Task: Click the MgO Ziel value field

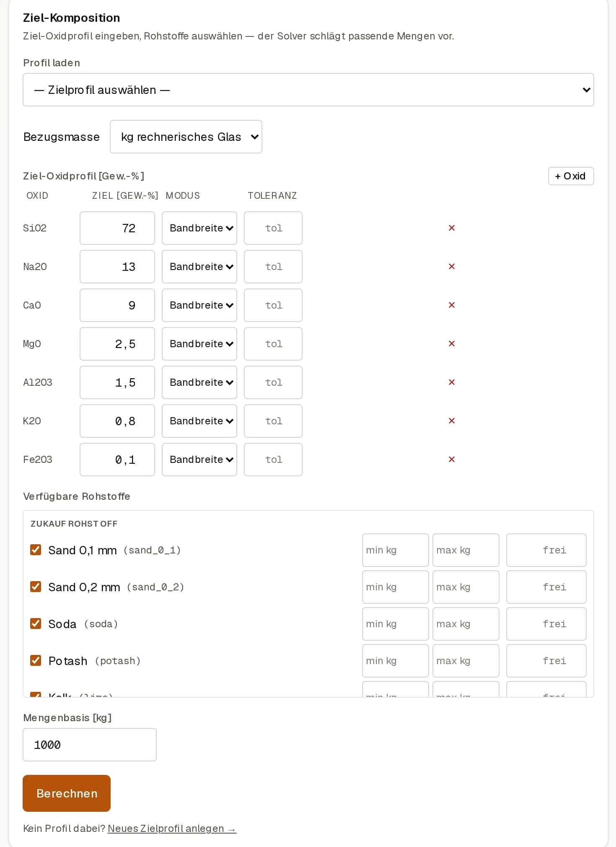Action: coord(117,344)
